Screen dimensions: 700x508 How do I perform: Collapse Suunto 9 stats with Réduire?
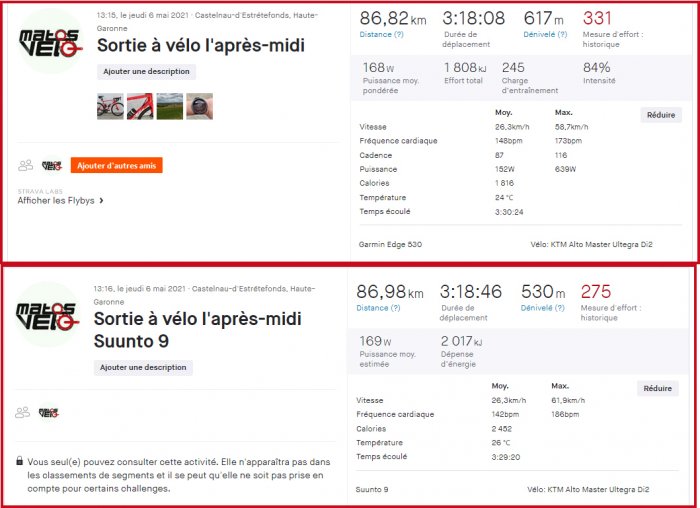(658, 388)
